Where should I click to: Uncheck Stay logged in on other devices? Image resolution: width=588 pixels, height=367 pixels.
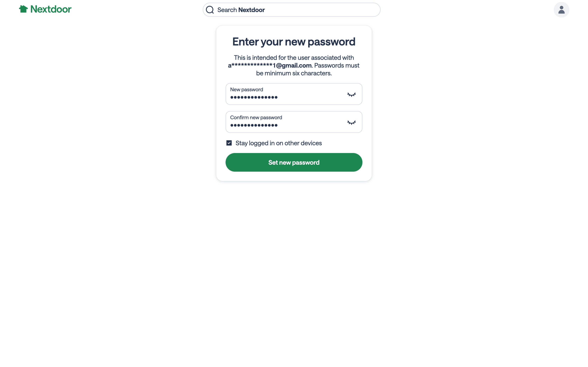pyautogui.click(x=229, y=143)
